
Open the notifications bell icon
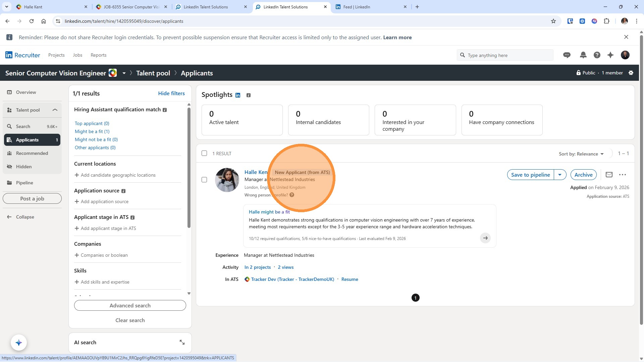[583, 55]
